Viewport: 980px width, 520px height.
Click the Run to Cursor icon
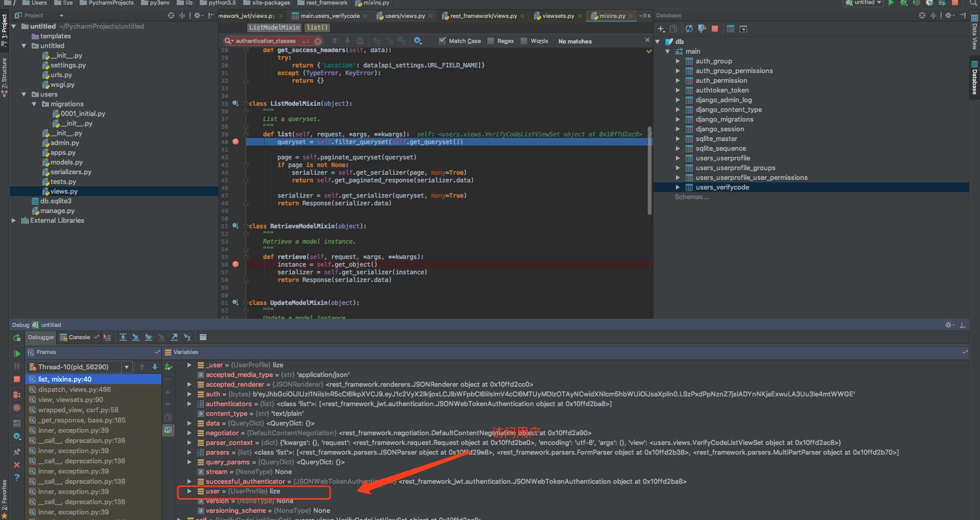click(x=187, y=337)
